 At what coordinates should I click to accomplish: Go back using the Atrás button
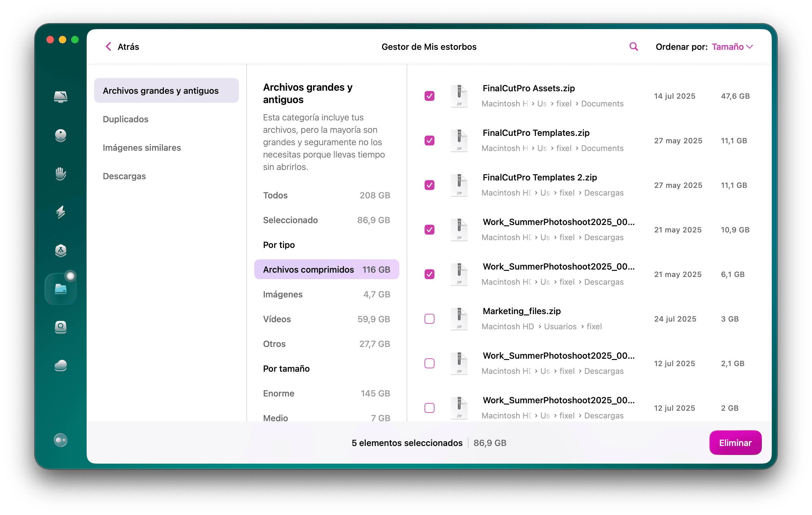[x=121, y=46]
